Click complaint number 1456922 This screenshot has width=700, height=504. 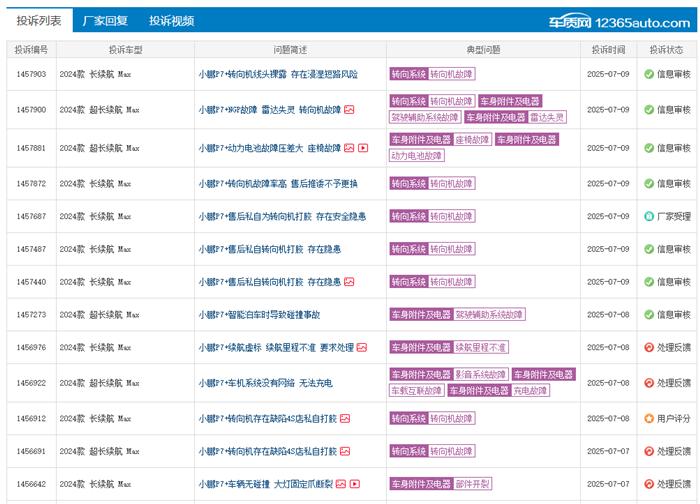(31, 383)
